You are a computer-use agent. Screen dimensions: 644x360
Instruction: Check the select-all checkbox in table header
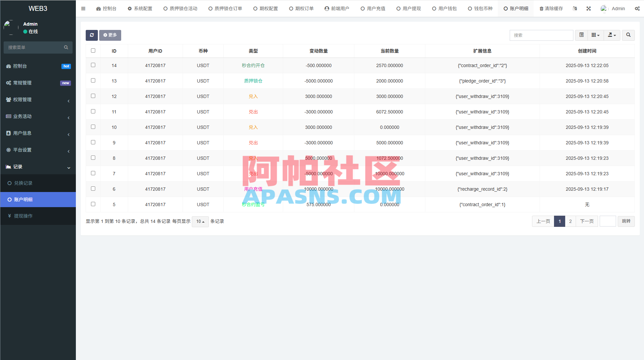93,51
